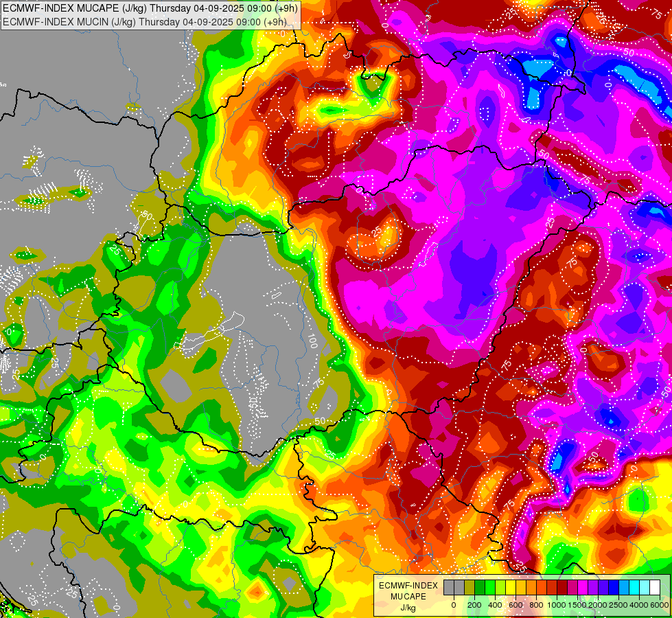This screenshot has height=618, width=672.
Task: Click the legend unit label J/kg
Action: [x=408, y=608]
